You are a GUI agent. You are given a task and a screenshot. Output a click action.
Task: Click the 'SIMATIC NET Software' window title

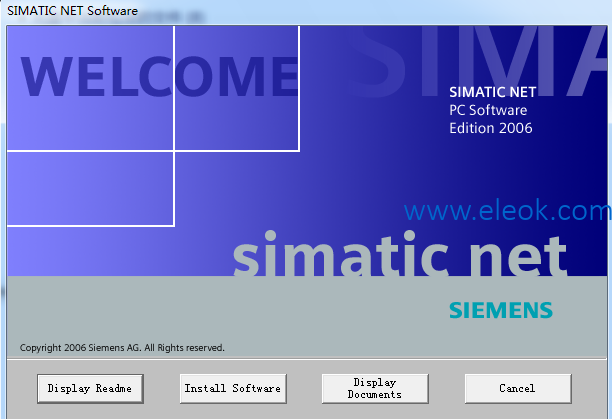pyautogui.click(x=73, y=11)
